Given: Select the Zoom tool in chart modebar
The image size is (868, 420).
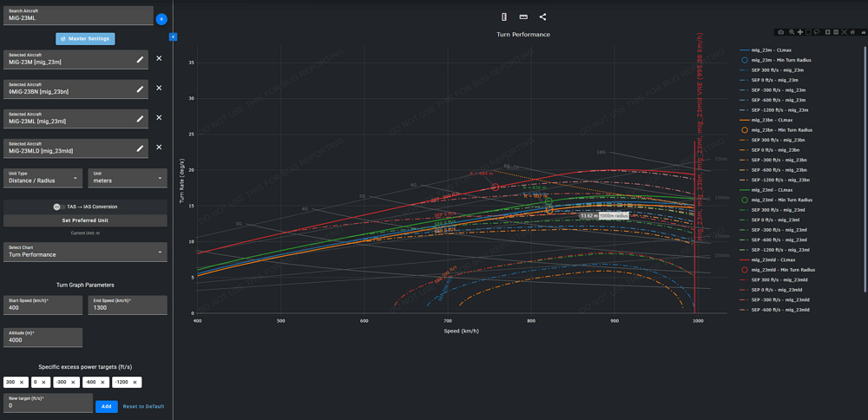Looking at the screenshot, I should pyautogui.click(x=792, y=32).
